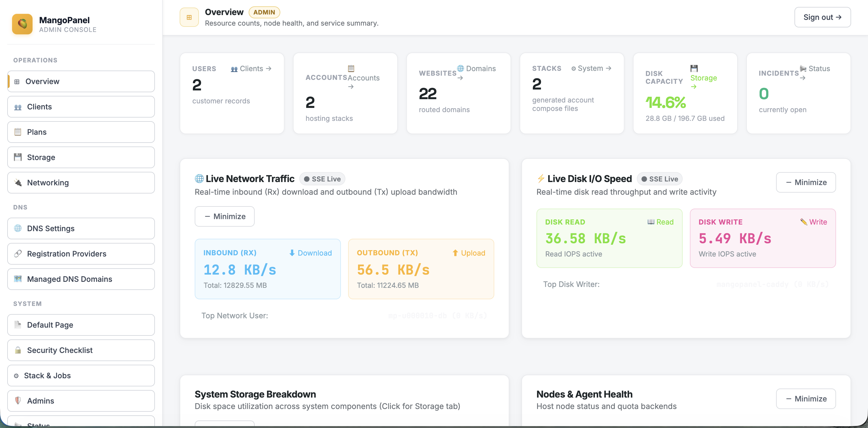Follow the Clients link in Users card
The image size is (868, 428).
(251, 68)
